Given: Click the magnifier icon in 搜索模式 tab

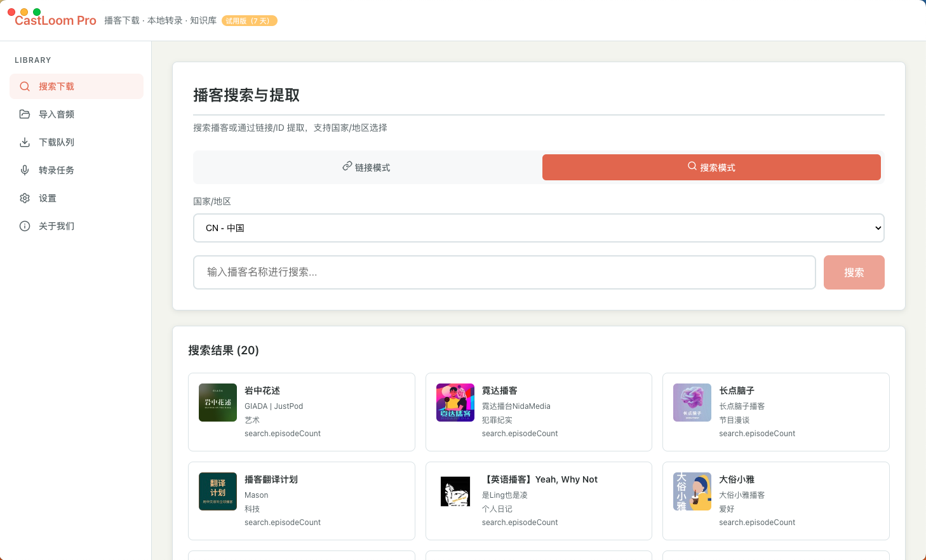Looking at the screenshot, I should click(x=692, y=166).
